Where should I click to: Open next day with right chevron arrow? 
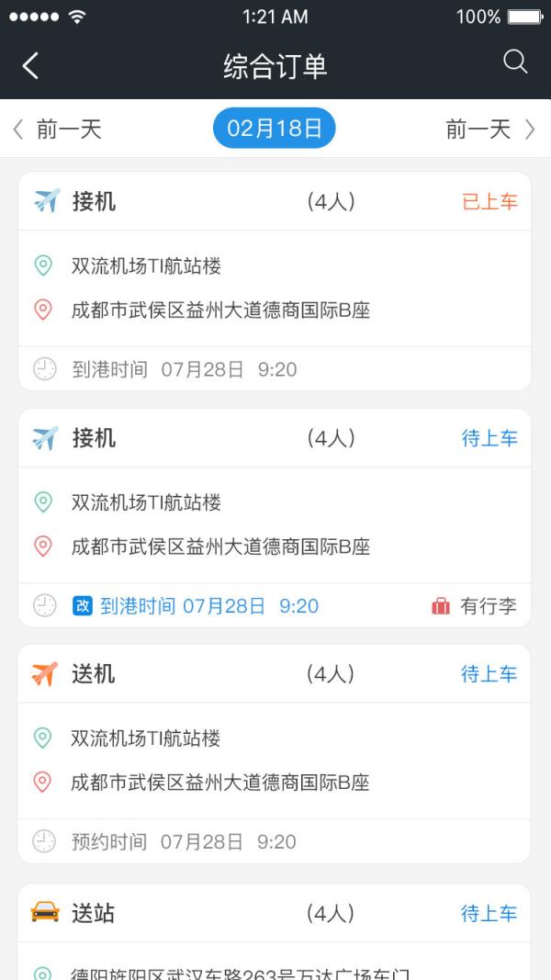pyautogui.click(x=531, y=129)
